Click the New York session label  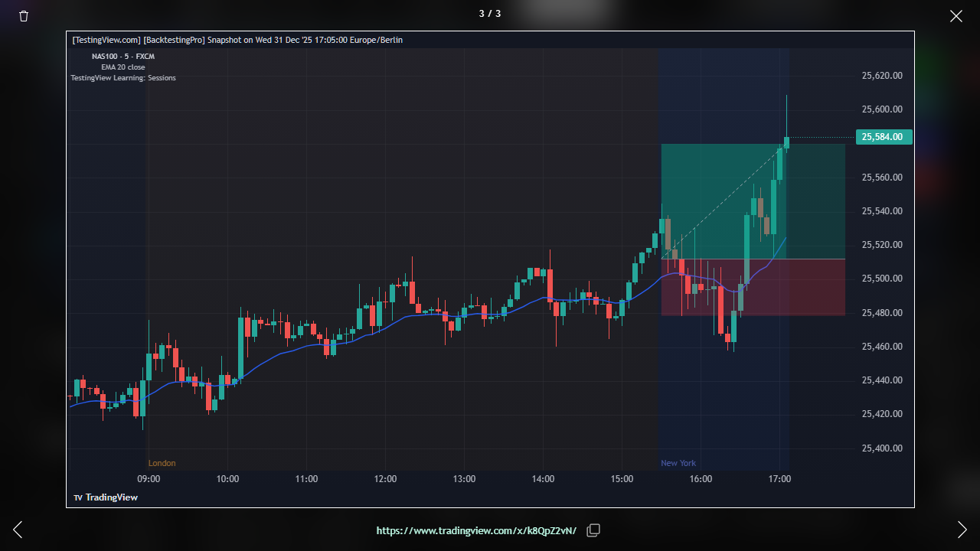(x=678, y=463)
